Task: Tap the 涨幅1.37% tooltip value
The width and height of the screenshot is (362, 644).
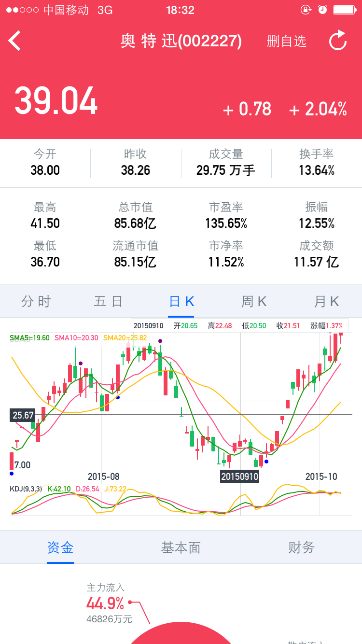Action: click(326, 326)
